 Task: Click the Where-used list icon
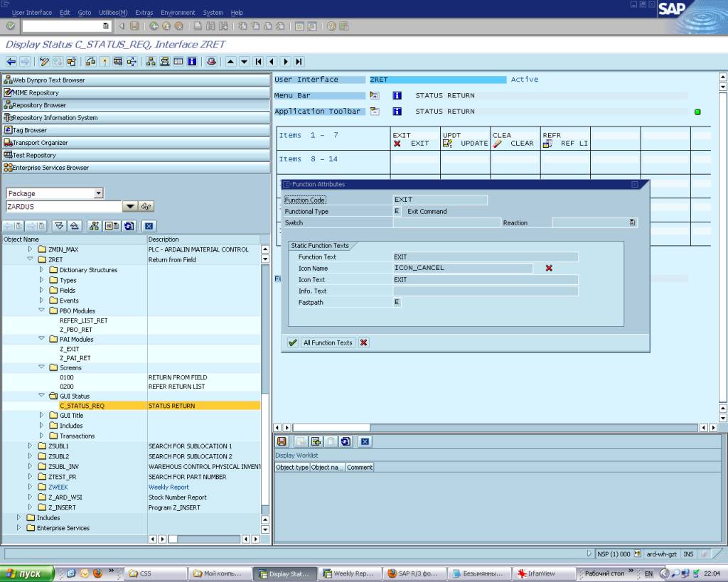point(90,61)
